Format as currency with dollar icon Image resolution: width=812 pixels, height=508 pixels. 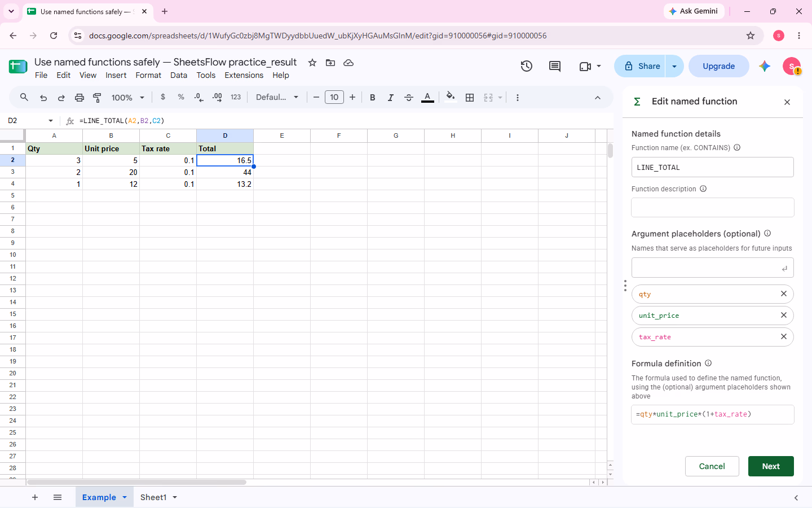click(163, 97)
